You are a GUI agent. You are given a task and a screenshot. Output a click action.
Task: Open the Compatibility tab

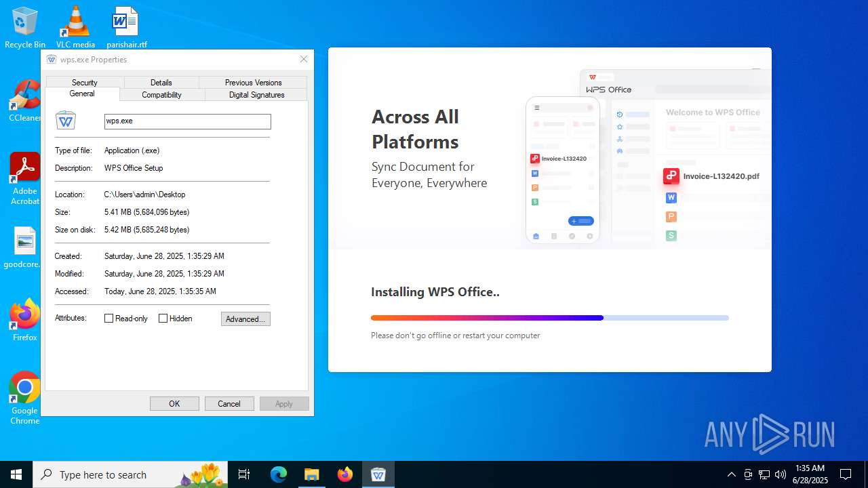pos(161,95)
